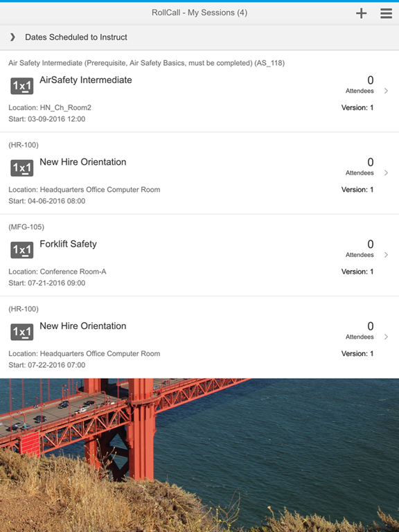The image size is (399, 532).
Task: Click the Dates Scheduled to Instruct label
Action: (x=76, y=37)
